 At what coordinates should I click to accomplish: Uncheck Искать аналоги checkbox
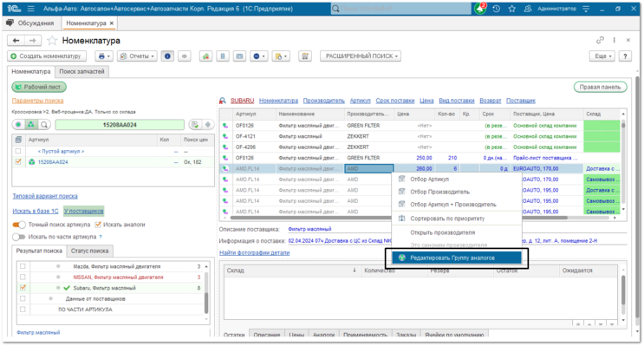[98, 225]
